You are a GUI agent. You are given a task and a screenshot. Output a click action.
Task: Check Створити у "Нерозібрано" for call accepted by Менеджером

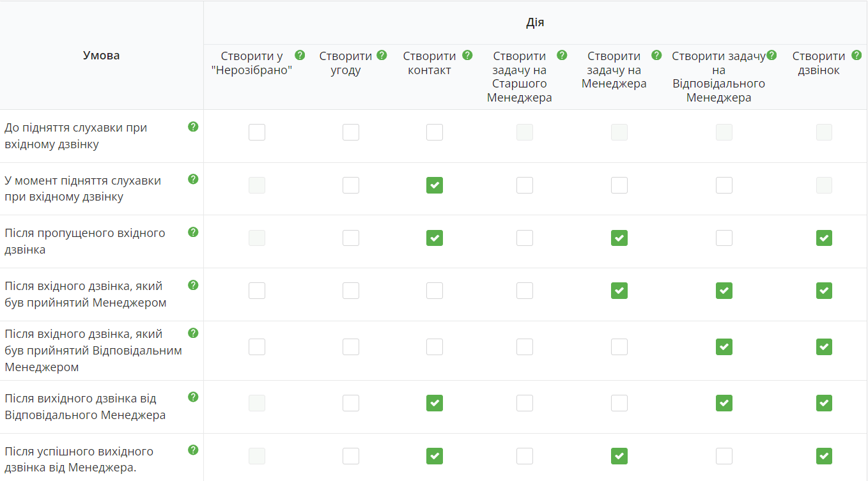(257, 291)
